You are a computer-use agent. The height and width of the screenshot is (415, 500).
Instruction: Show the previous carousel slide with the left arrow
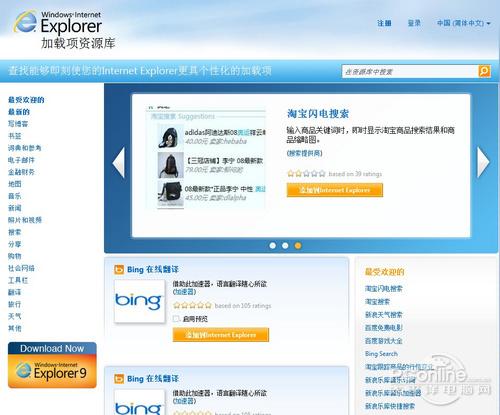coord(119,162)
